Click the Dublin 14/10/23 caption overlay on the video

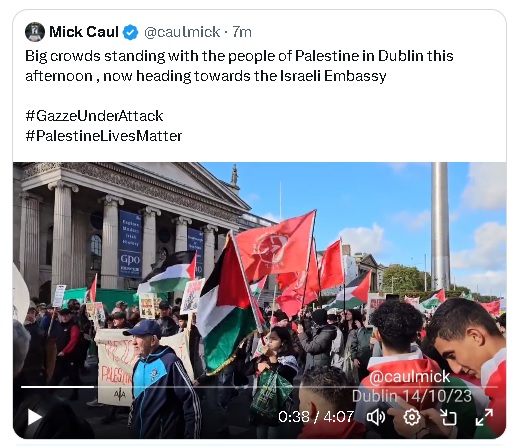pos(412,396)
